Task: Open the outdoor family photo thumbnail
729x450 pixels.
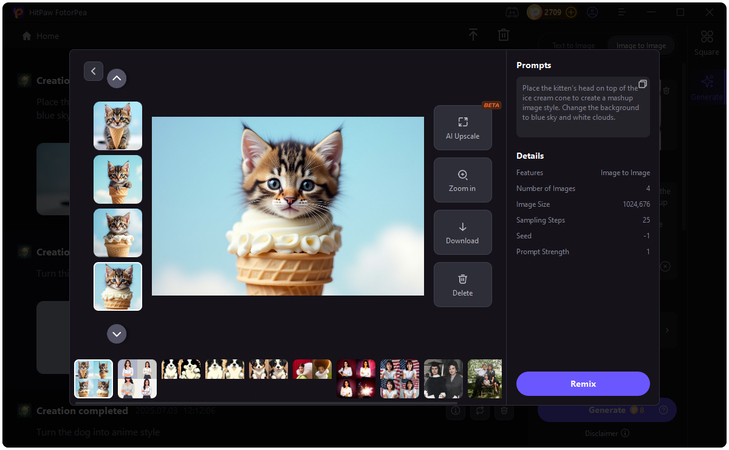Action: pyautogui.click(x=485, y=378)
